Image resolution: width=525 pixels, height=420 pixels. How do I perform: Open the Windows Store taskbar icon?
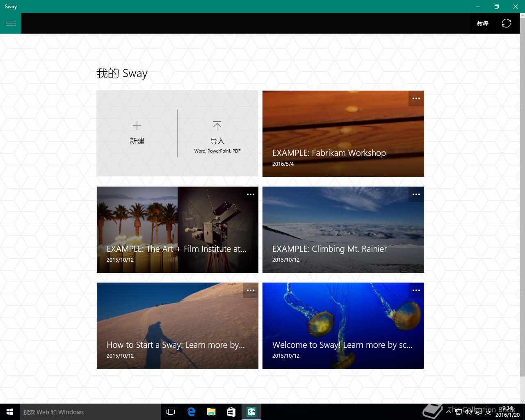[x=231, y=412]
